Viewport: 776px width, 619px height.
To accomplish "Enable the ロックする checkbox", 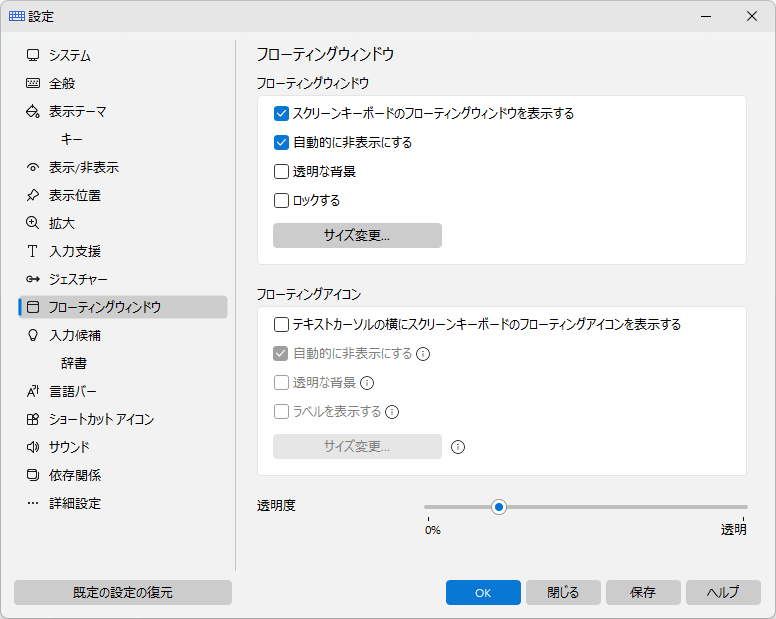I will [281, 201].
